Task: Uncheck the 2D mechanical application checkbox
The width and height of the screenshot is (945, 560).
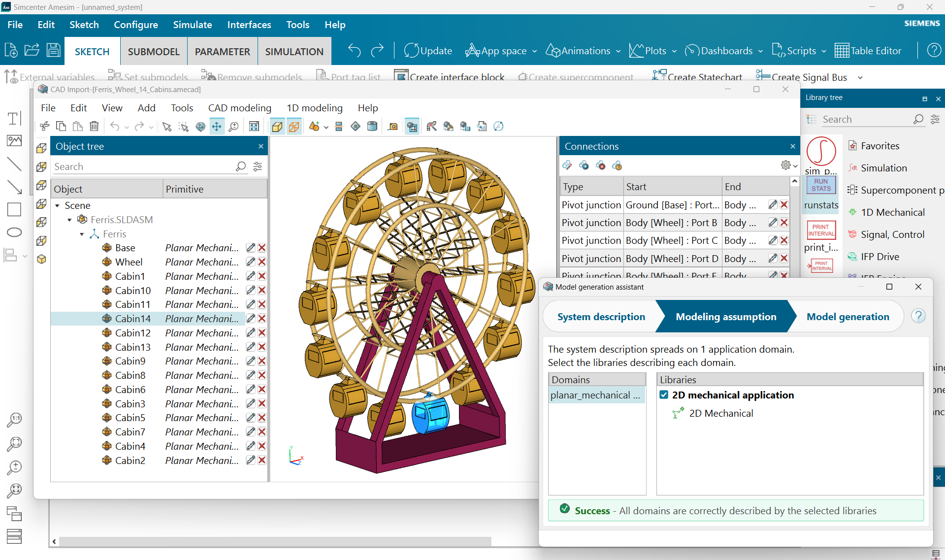Action: tap(664, 395)
